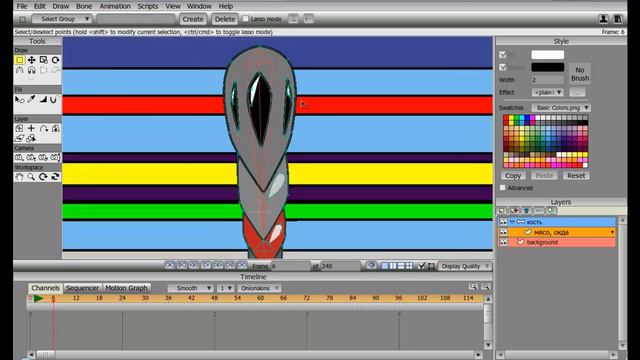Open the Bone menu
This screenshot has height=360, width=640.
point(84,6)
